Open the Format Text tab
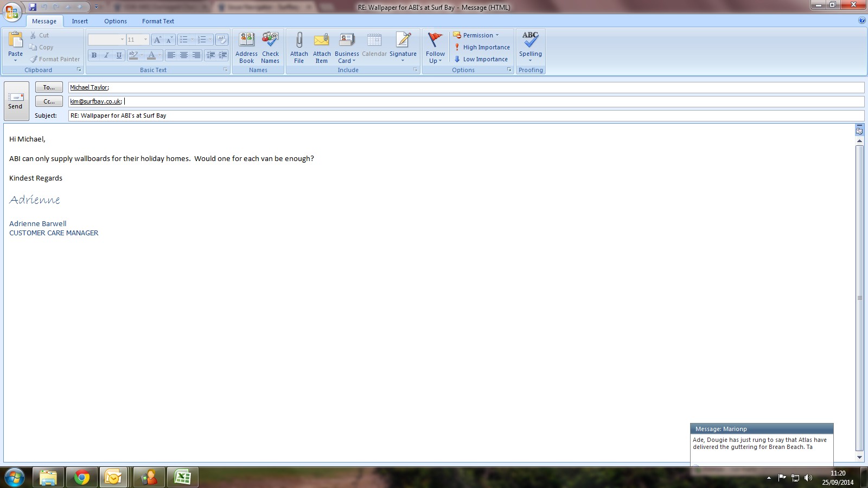 tap(158, 21)
